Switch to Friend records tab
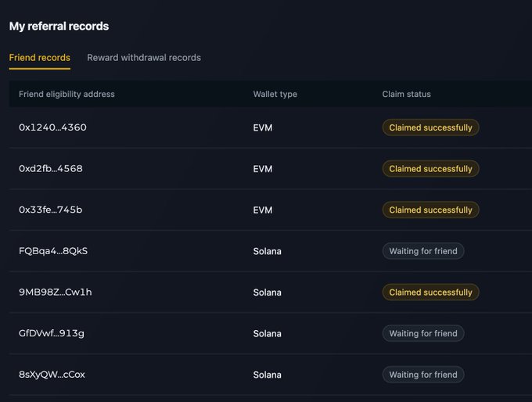 tap(40, 58)
